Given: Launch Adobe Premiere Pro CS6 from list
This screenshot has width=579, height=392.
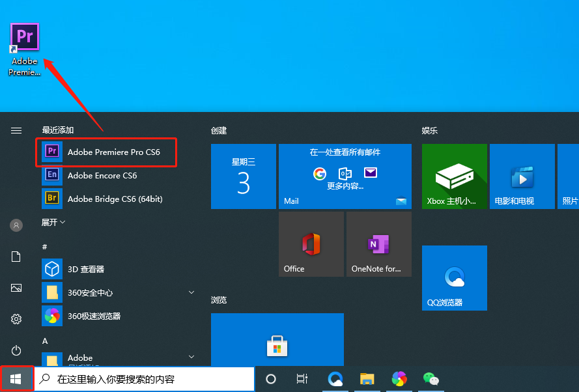Looking at the screenshot, I should 106,152.
